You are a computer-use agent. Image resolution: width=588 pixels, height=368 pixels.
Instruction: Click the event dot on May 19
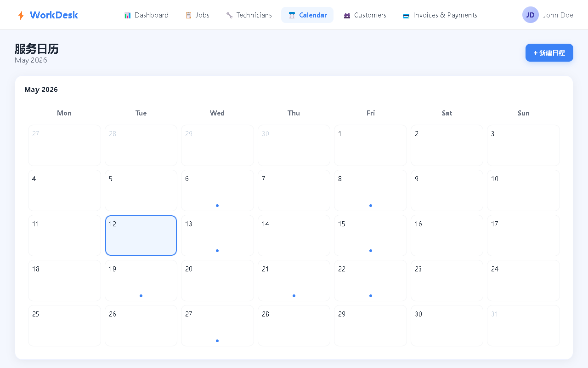click(141, 296)
